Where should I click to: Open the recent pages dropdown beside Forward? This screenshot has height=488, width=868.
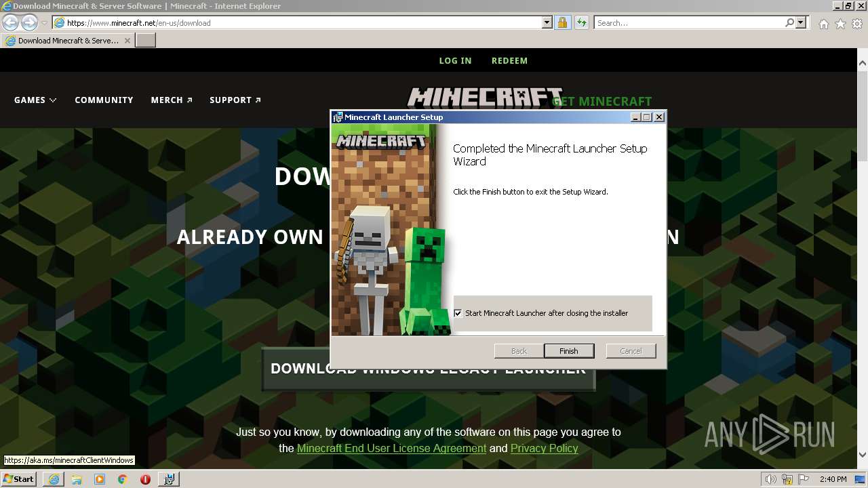tap(44, 23)
